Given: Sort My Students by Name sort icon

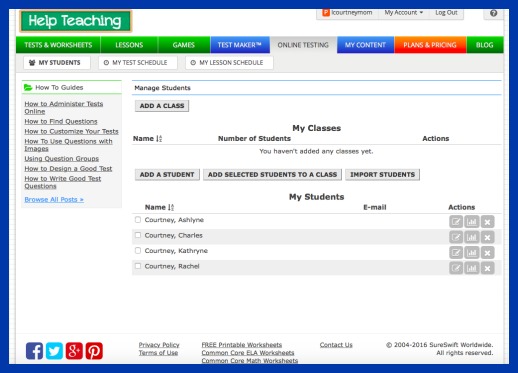Looking at the screenshot, I should click(x=171, y=207).
